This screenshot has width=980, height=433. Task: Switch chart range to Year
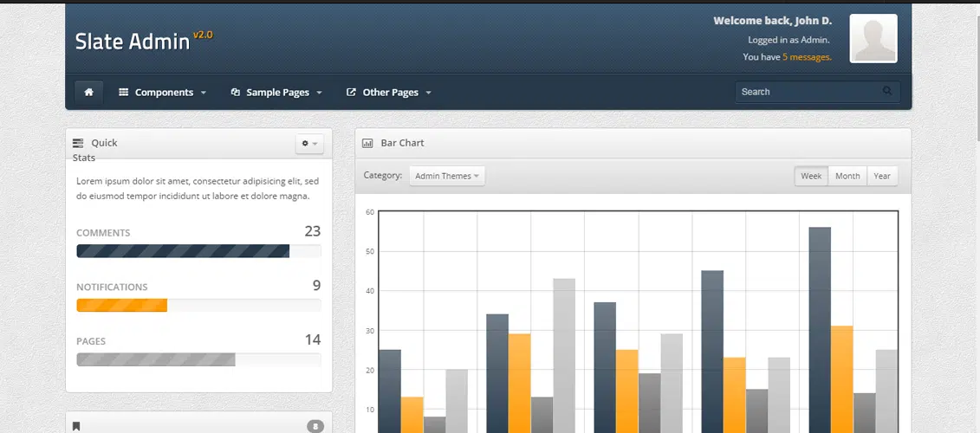pos(882,176)
